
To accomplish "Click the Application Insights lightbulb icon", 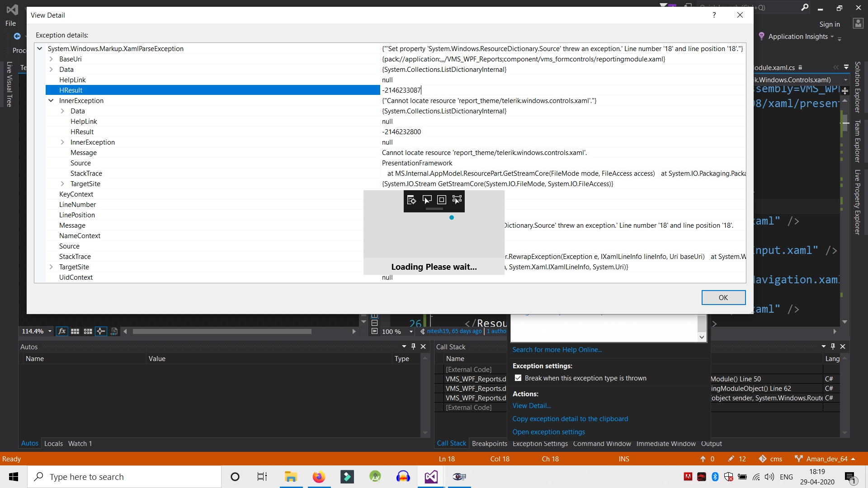I will point(762,36).
